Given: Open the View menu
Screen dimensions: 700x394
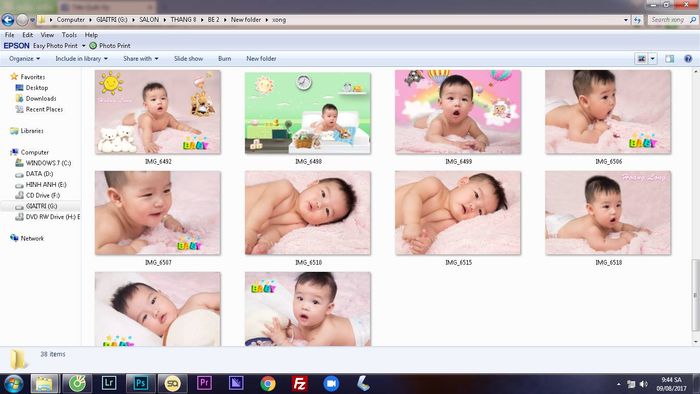Looking at the screenshot, I should tap(47, 35).
